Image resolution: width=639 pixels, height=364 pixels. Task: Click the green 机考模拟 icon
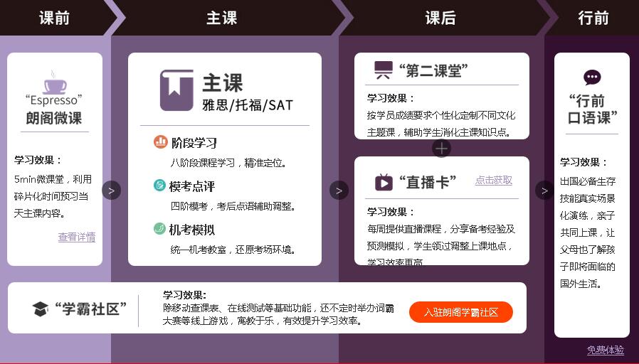tap(159, 228)
